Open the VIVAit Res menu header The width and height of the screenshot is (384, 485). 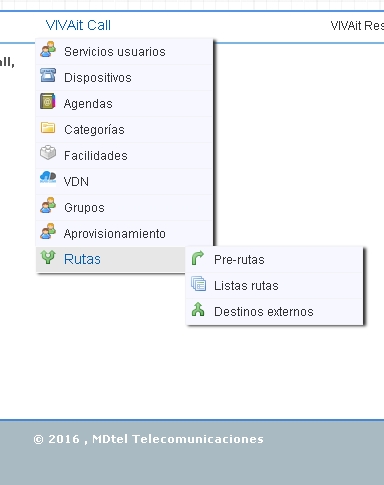[357, 26]
